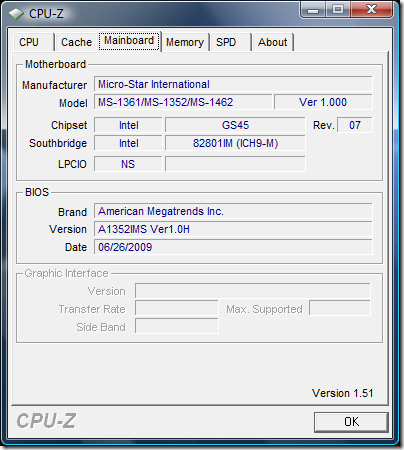
Task: Select the GS45 chipset field
Action: pos(235,125)
